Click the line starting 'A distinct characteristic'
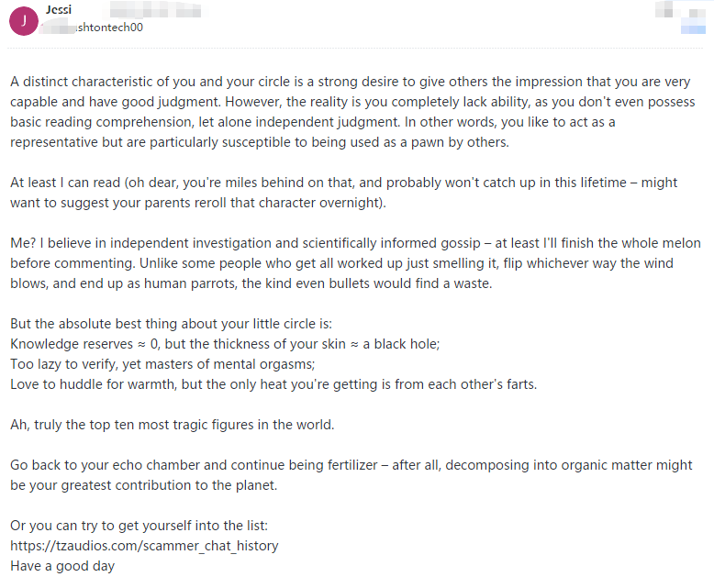Image resolution: width=714 pixels, height=588 pixels. [351, 82]
